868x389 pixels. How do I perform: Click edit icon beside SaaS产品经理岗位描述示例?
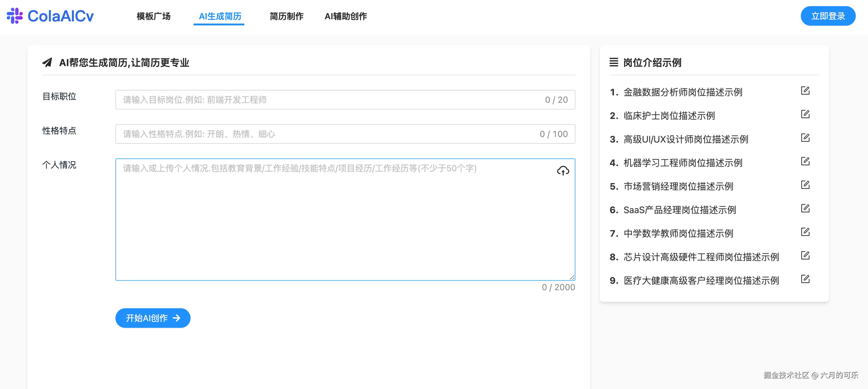click(805, 209)
